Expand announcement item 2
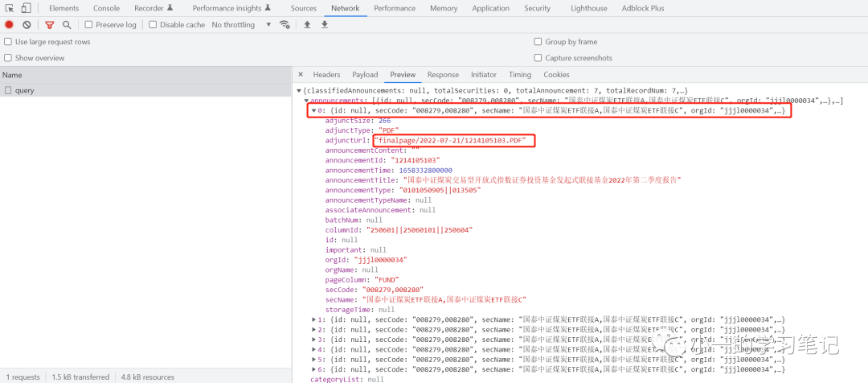The image size is (868, 383). pos(314,329)
